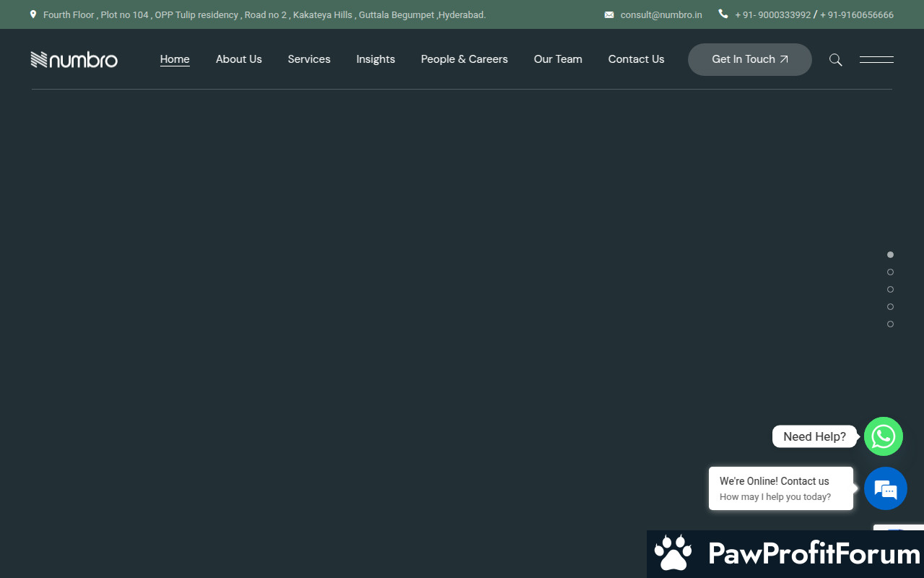The height and width of the screenshot is (578, 924).
Task: Open the hamburger menu lines icon
Action: click(x=876, y=60)
